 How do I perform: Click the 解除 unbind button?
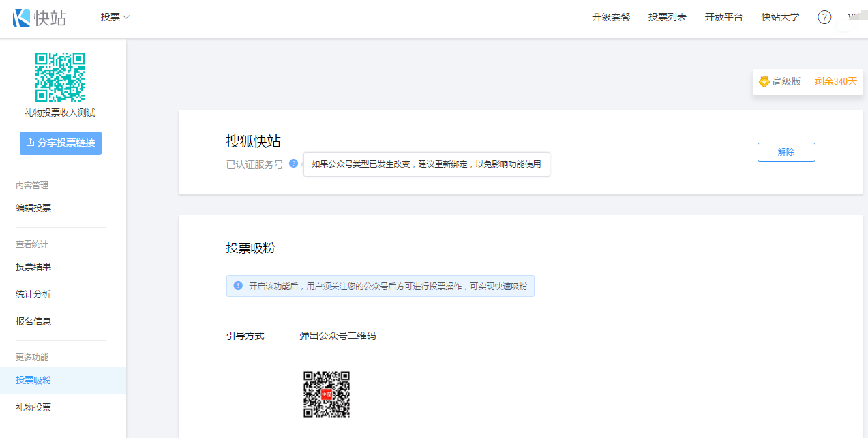786,152
